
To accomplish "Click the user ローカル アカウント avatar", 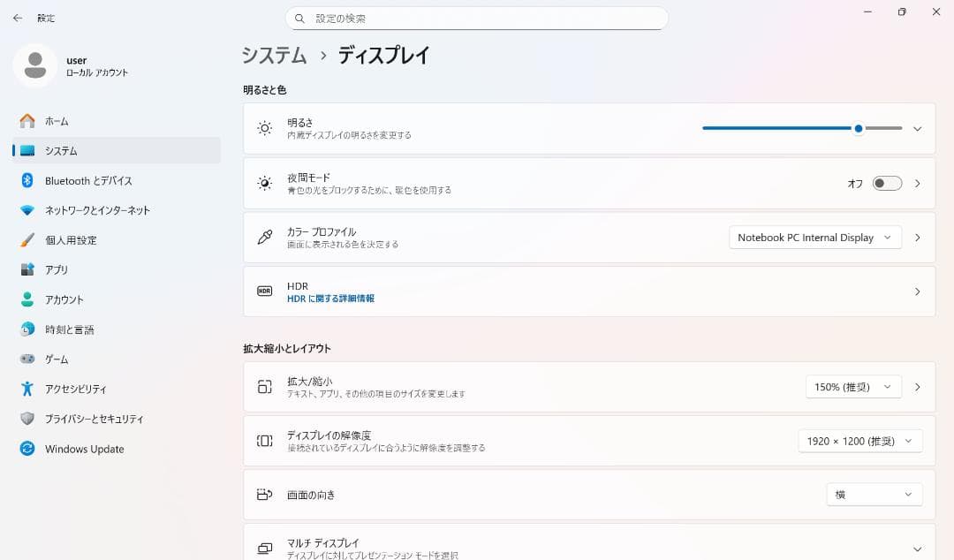I will point(35,66).
